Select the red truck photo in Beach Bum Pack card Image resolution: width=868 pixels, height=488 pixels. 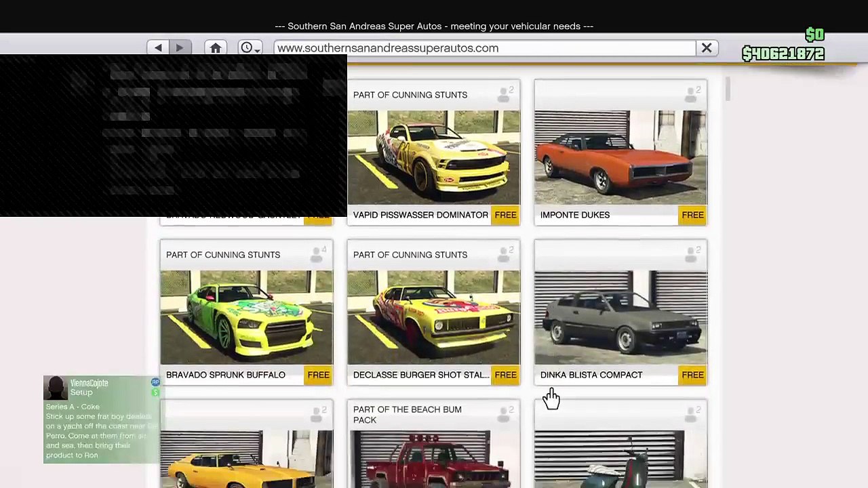(434, 459)
